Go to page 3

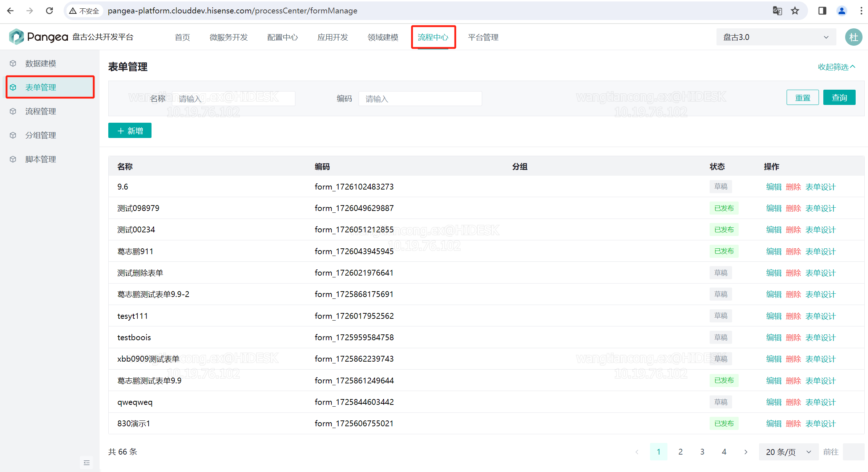[702, 452]
